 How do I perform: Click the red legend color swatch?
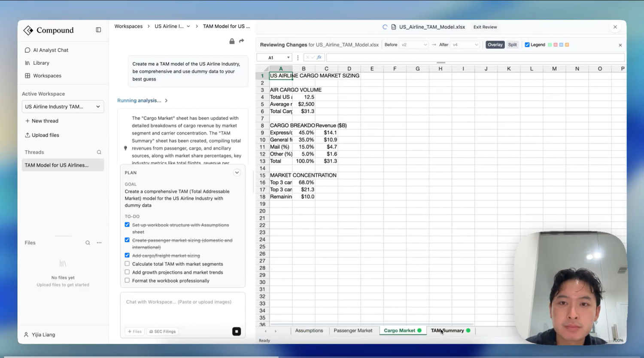[x=556, y=45]
